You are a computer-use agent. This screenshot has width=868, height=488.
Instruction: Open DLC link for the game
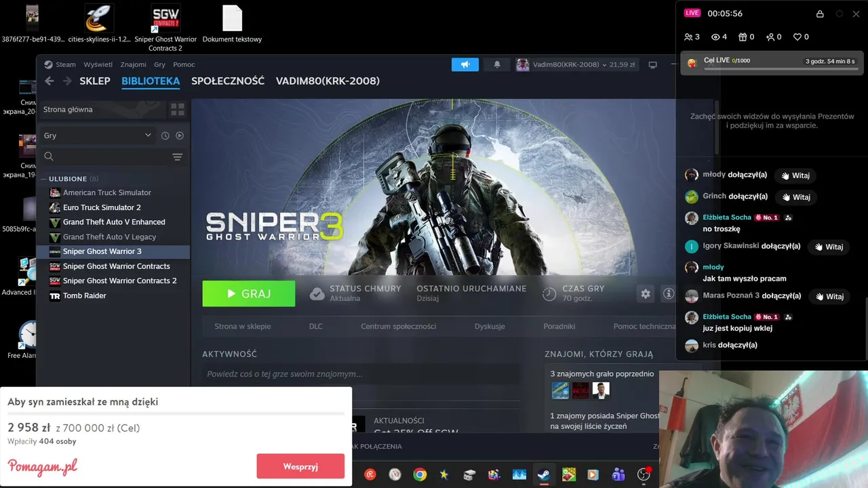316,326
